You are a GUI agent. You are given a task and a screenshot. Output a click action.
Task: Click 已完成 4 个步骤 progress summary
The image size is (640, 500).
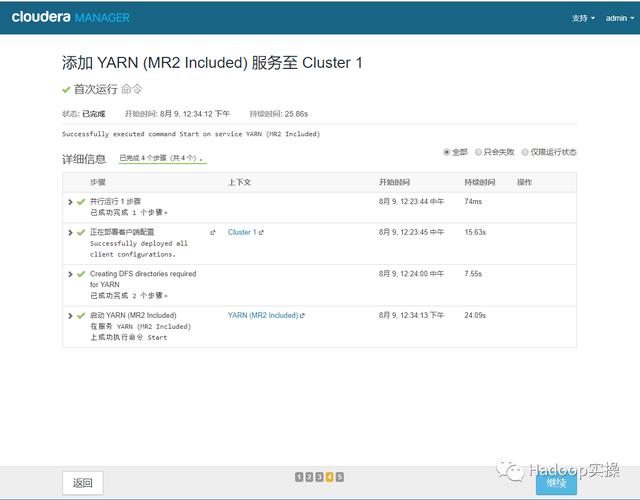[162, 158]
